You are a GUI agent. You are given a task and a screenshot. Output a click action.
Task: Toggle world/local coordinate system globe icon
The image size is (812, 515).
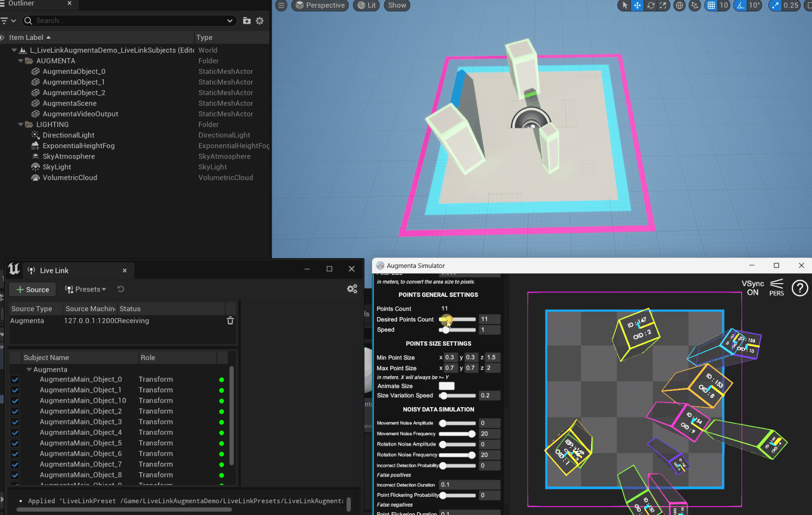679,5
